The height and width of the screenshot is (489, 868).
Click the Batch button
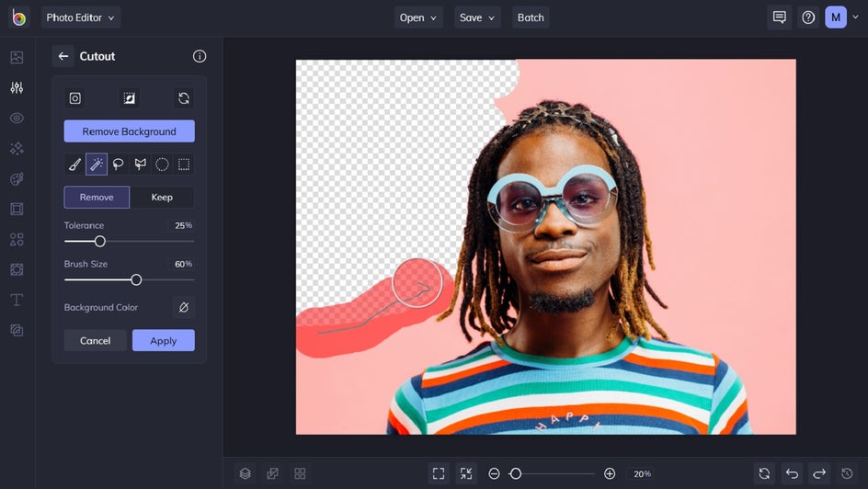[x=531, y=17]
